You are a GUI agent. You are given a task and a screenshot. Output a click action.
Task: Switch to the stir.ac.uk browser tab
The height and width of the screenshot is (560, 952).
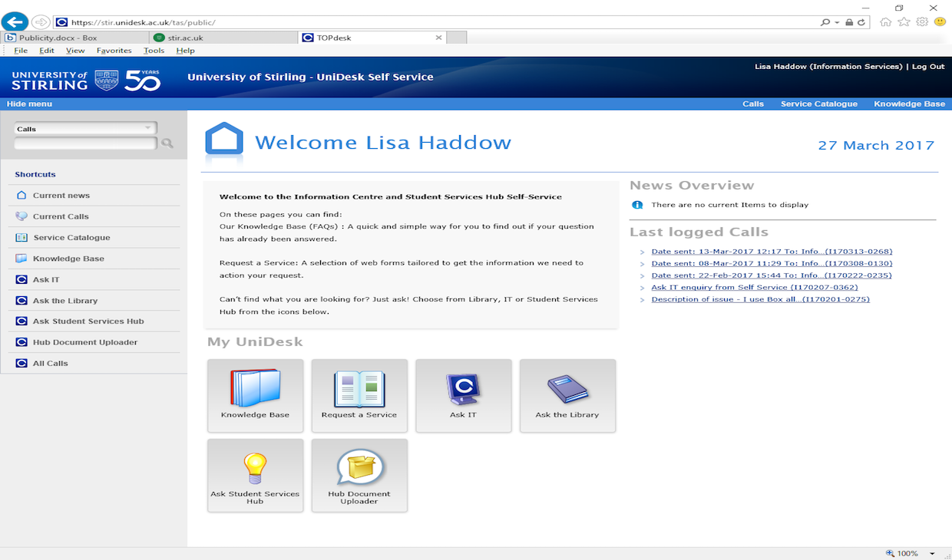223,38
